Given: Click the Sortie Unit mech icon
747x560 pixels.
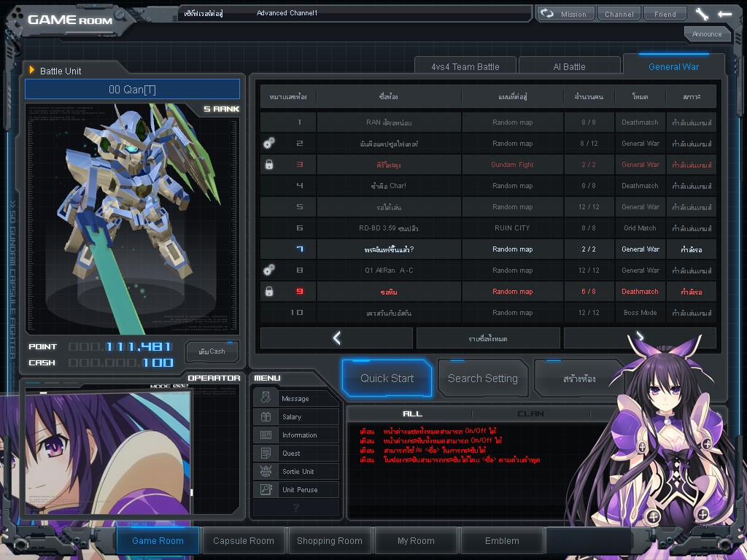Looking at the screenshot, I should (x=266, y=471).
